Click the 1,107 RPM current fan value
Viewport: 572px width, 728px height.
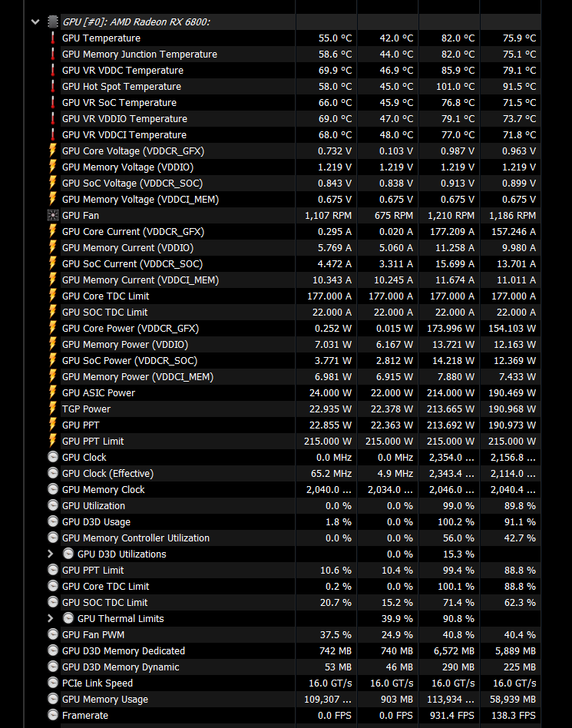click(329, 216)
